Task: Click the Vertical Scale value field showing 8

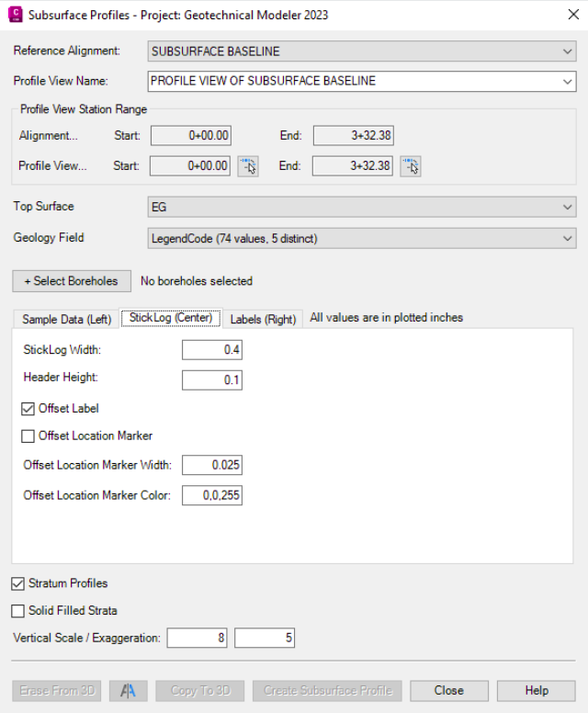Action: [197, 638]
